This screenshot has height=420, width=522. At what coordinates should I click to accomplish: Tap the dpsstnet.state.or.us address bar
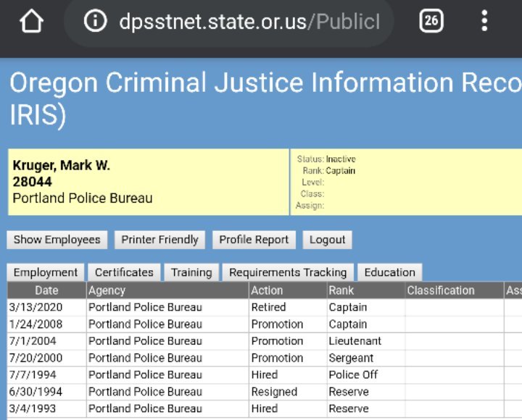228,21
